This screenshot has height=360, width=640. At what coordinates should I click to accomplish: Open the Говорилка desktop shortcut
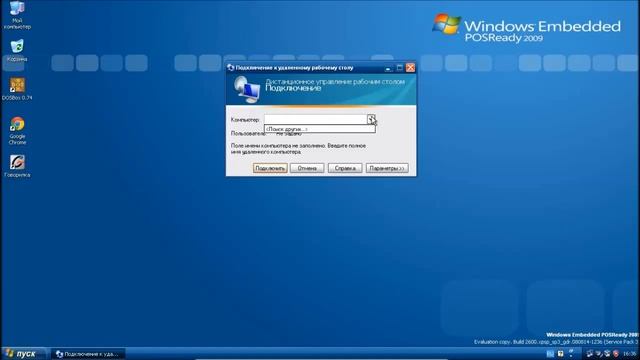tap(17, 166)
